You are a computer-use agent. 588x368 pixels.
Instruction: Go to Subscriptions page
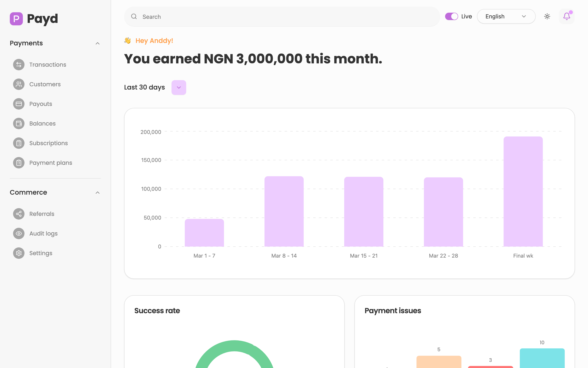click(49, 143)
